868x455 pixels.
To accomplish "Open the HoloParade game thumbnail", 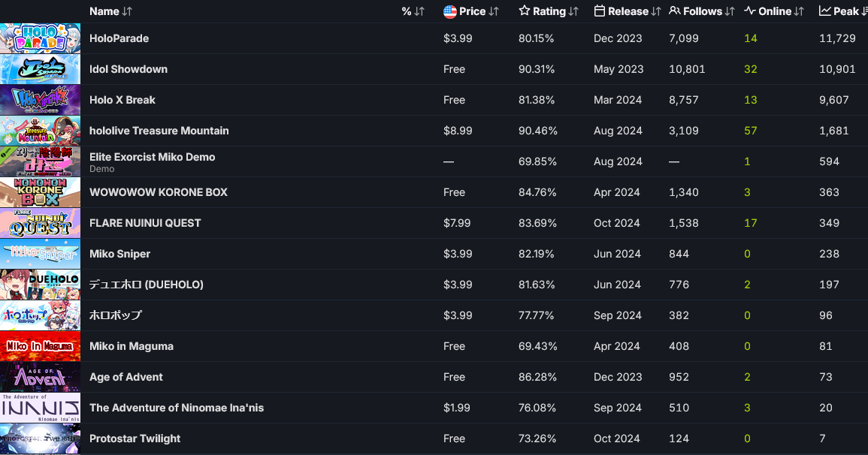I will (x=41, y=38).
